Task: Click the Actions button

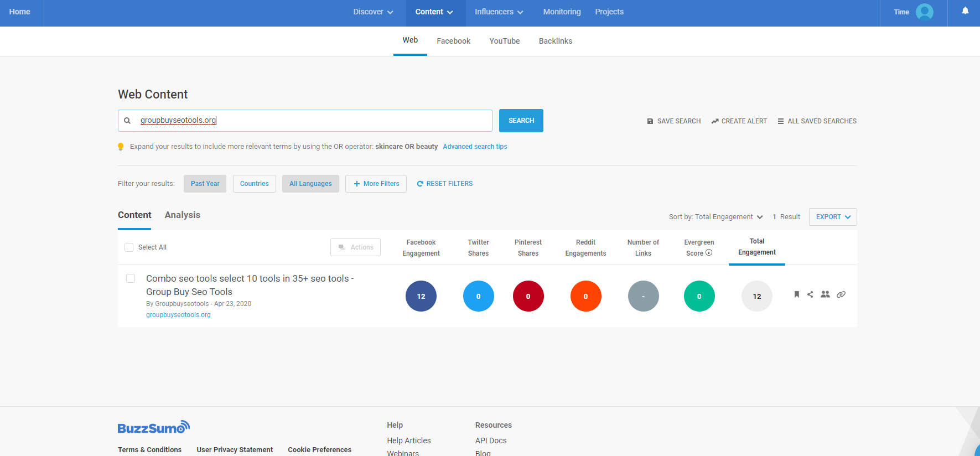Action: click(356, 247)
